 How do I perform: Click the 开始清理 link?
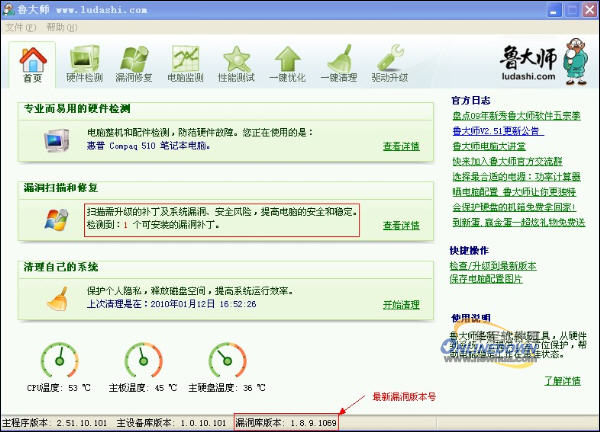tap(401, 305)
